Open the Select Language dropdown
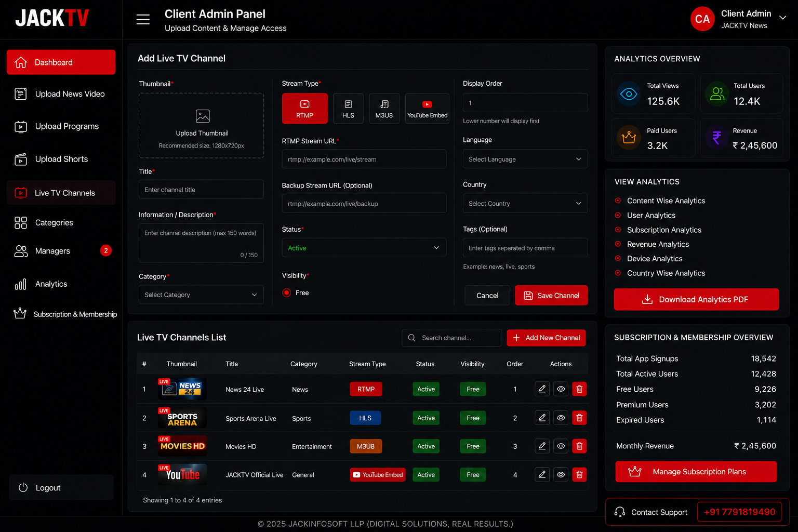 (525, 159)
